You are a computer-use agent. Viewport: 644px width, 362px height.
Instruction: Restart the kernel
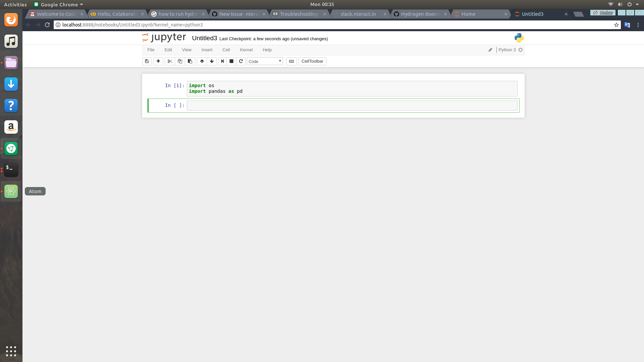241,61
